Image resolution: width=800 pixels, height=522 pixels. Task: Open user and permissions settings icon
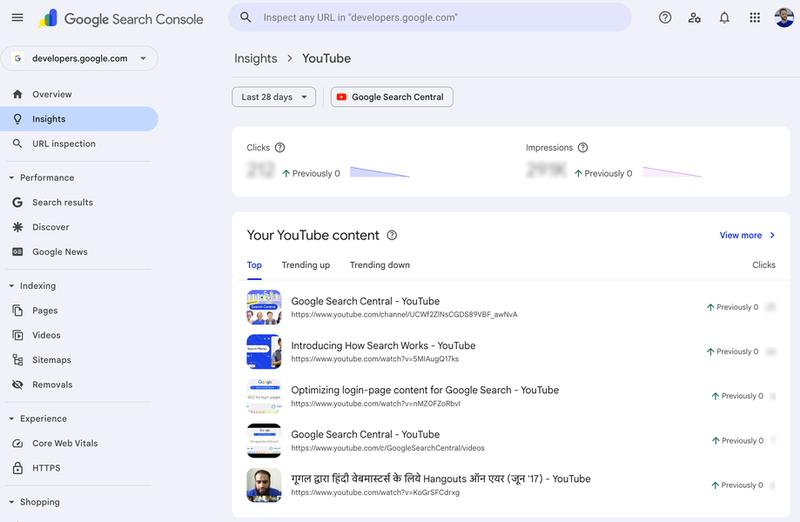[x=694, y=18]
